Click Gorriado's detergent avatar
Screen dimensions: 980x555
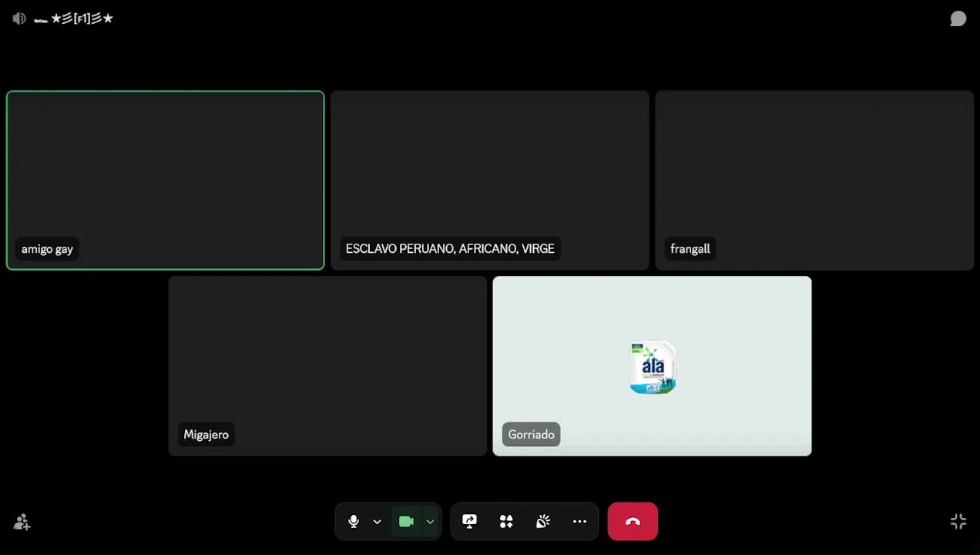click(653, 367)
